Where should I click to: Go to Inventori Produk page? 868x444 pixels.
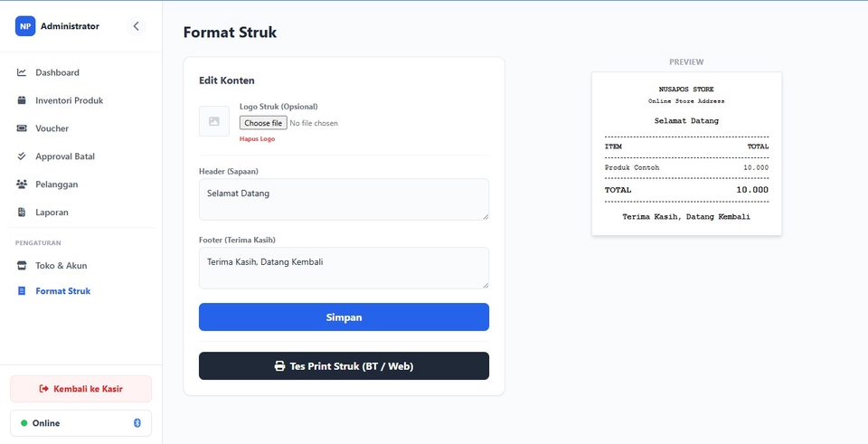click(x=69, y=100)
